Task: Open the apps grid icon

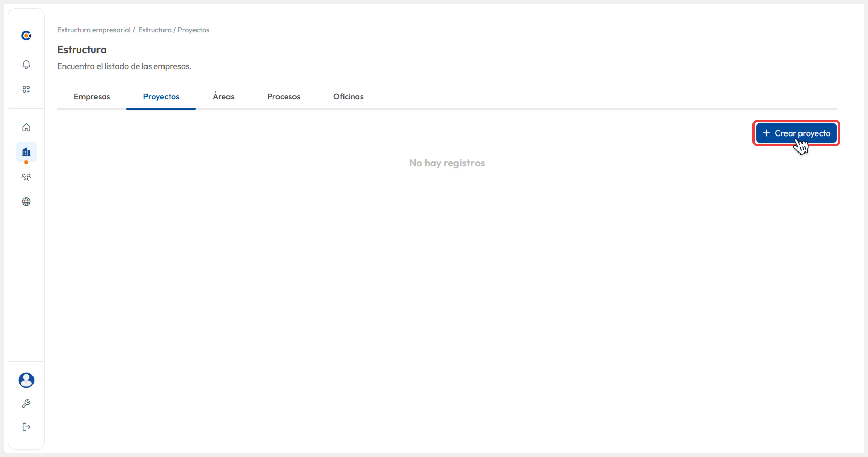Action: (26, 89)
